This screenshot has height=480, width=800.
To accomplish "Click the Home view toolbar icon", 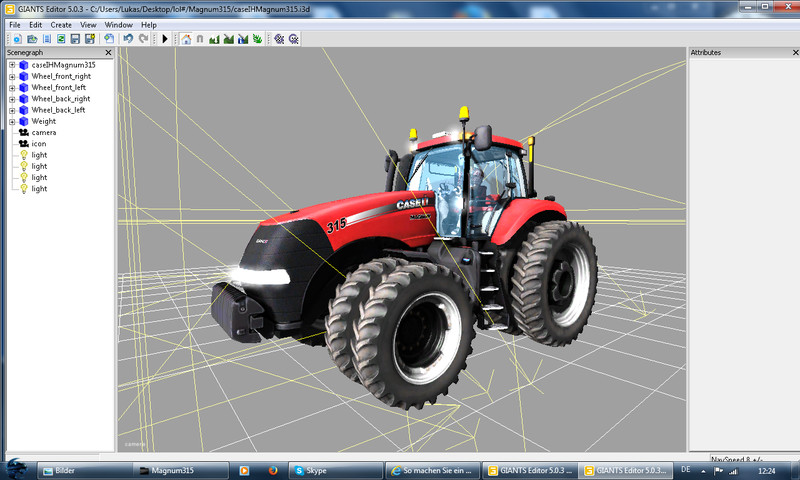I will [x=186, y=39].
